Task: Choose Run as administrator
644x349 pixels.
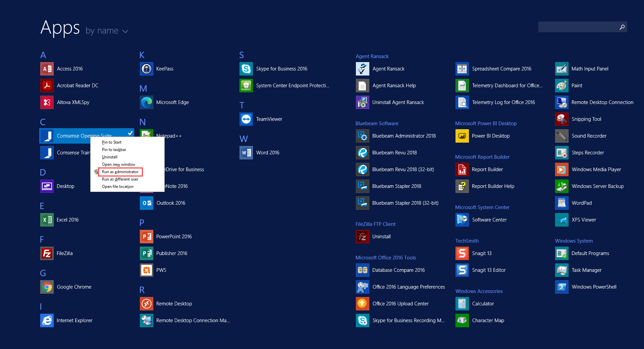Action: coord(120,172)
